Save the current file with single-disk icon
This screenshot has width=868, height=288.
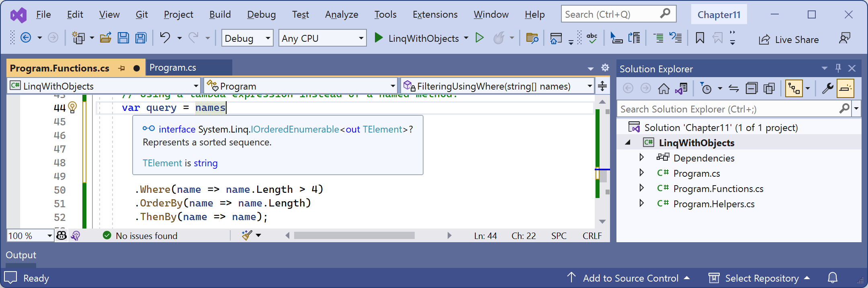[x=123, y=38]
